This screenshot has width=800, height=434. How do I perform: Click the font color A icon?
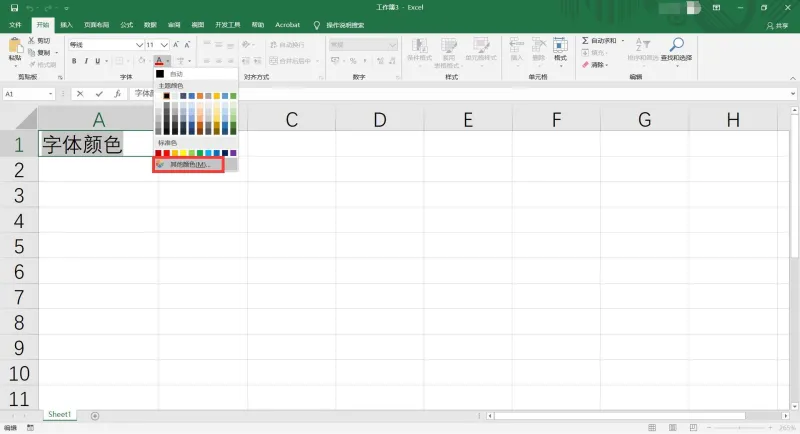[x=159, y=61]
